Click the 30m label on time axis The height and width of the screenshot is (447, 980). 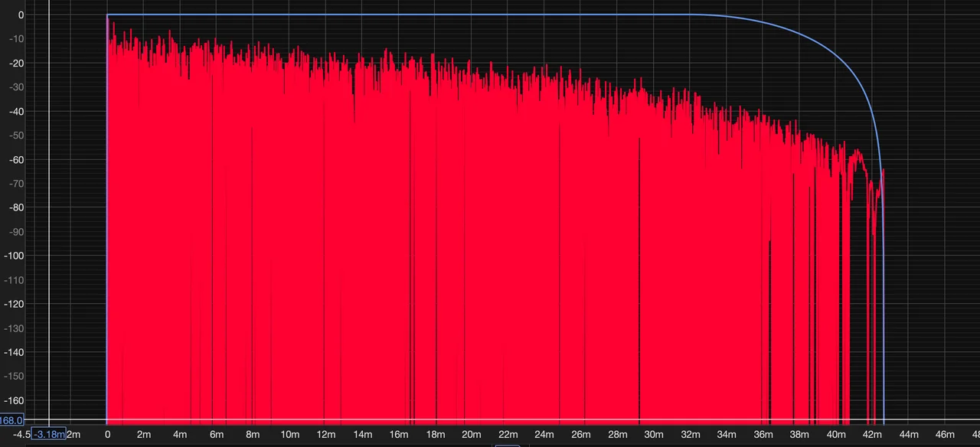[x=653, y=435]
